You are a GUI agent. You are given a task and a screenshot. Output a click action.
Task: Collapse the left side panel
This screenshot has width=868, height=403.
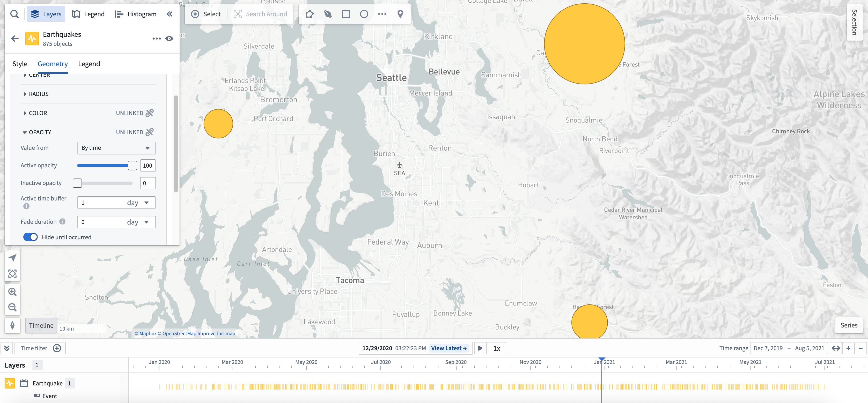coord(170,14)
